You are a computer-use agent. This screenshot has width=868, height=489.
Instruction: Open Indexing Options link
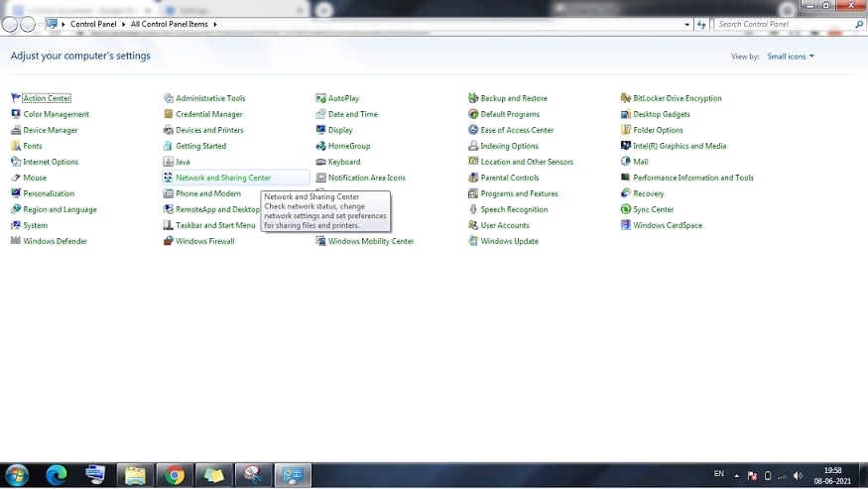(x=509, y=146)
